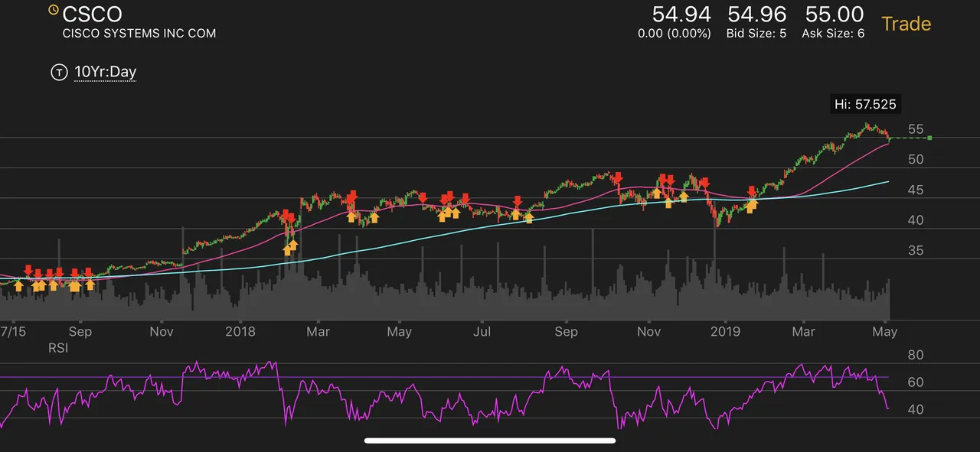This screenshot has width=980, height=452.
Task: Select the CSCO ticker symbol
Action: click(x=92, y=13)
